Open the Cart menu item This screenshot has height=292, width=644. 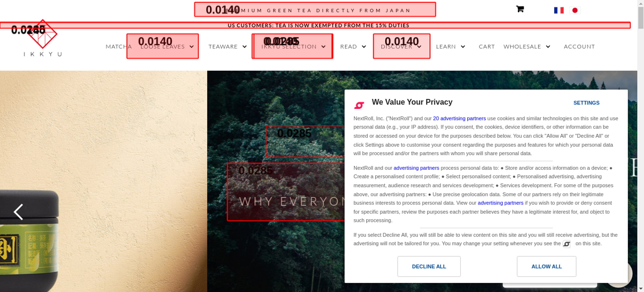487,47
